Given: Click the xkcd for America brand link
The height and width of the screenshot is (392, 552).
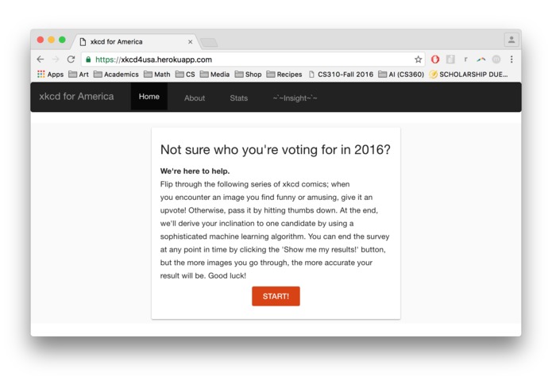Looking at the screenshot, I should click(76, 96).
